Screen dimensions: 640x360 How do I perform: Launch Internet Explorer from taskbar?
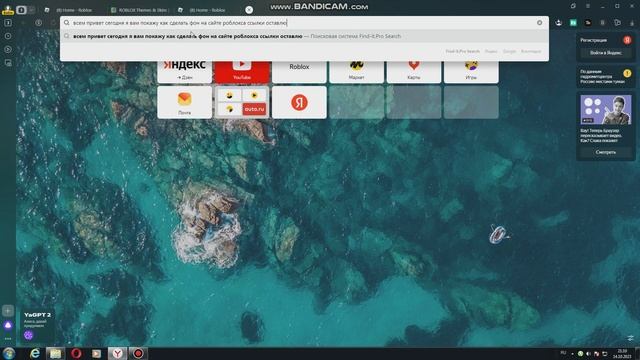pos(35,353)
